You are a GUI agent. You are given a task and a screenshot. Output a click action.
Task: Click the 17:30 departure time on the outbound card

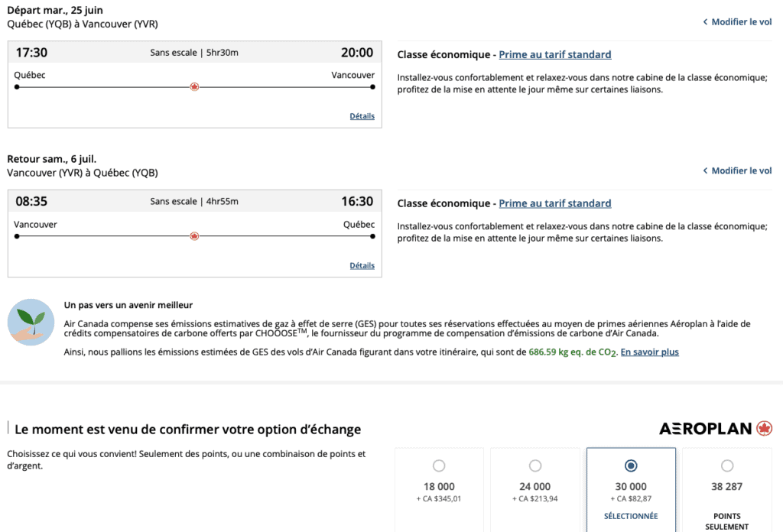[x=31, y=53]
